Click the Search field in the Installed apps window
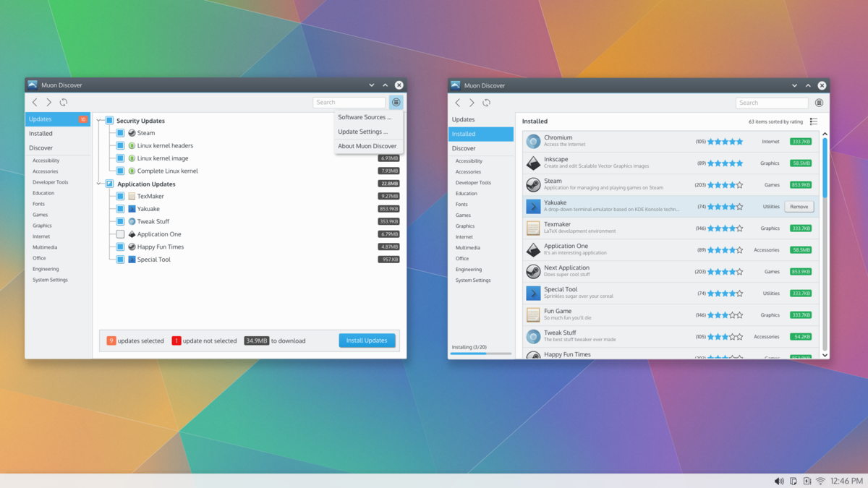Viewport: 868px width, 488px height. coord(772,103)
